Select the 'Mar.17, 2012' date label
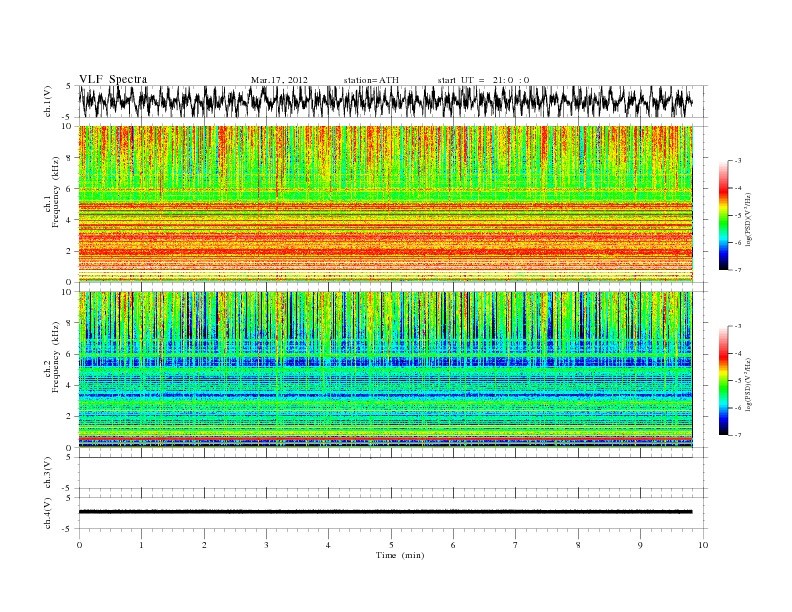Image resolution: width=792 pixels, height=612 pixels. point(279,80)
